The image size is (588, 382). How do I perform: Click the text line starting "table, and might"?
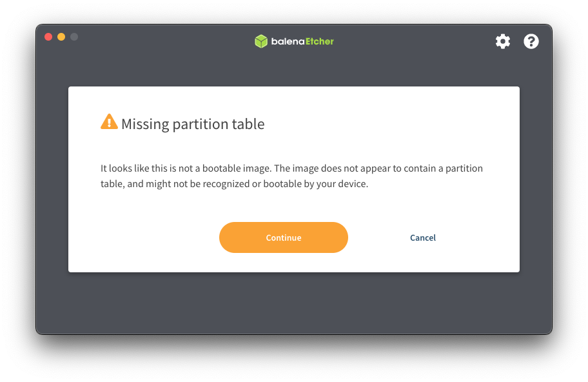[x=234, y=184]
